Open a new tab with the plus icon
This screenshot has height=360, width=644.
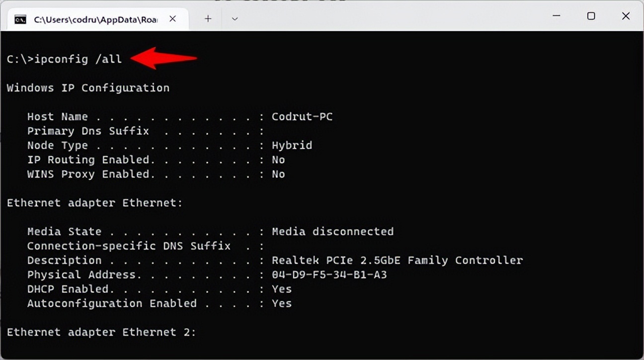[208, 19]
